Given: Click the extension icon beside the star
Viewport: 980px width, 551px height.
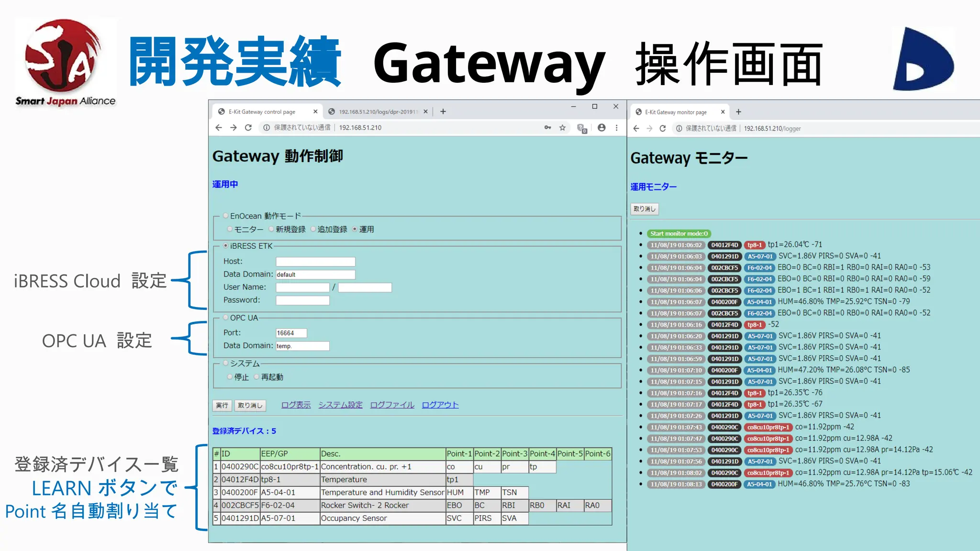Looking at the screenshot, I should click(x=581, y=128).
